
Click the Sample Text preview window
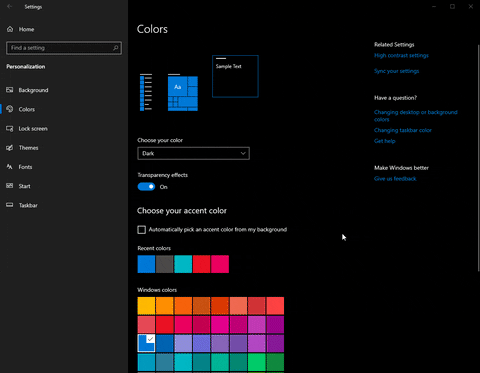point(235,76)
